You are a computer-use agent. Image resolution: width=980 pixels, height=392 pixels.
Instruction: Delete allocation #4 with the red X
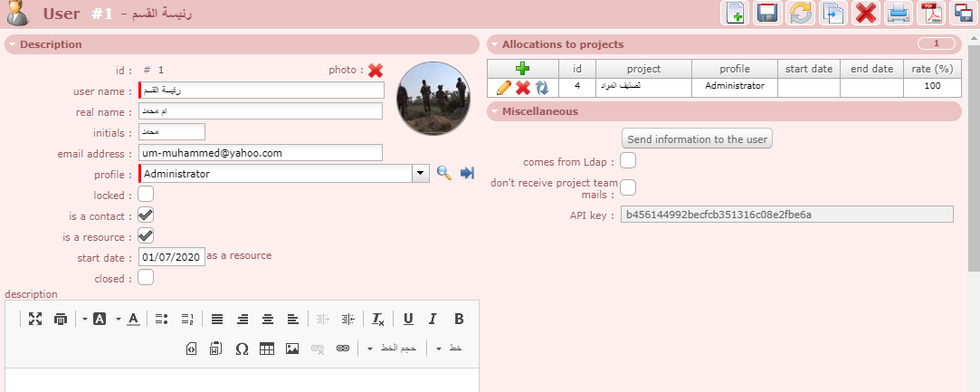(x=522, y=88)
